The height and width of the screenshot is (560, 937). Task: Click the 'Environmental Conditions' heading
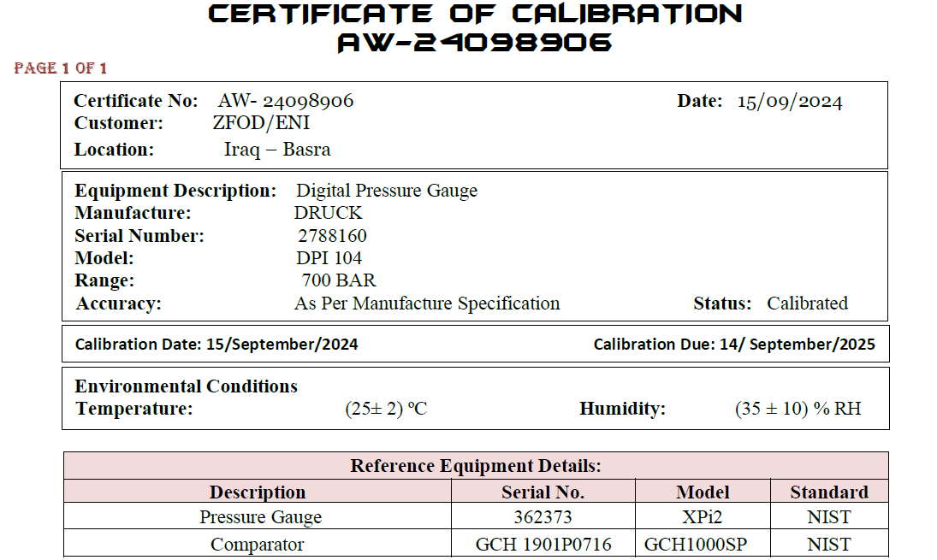[x=186, y=386]
